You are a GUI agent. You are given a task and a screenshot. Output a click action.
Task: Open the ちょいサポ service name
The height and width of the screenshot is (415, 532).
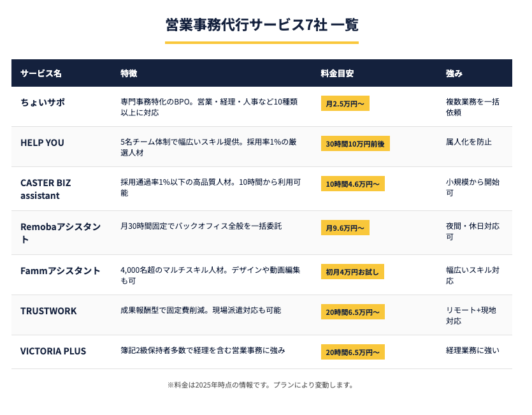tap(43, 102)
